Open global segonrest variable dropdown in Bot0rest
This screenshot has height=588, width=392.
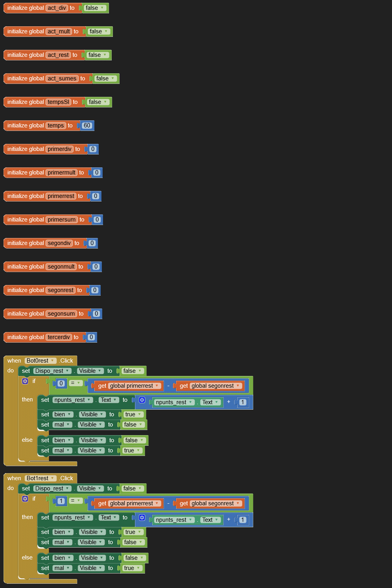click(238, 386)
